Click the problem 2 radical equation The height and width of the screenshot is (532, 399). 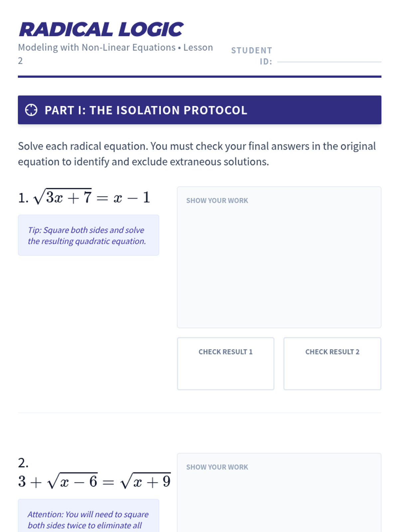pos(95,481)
